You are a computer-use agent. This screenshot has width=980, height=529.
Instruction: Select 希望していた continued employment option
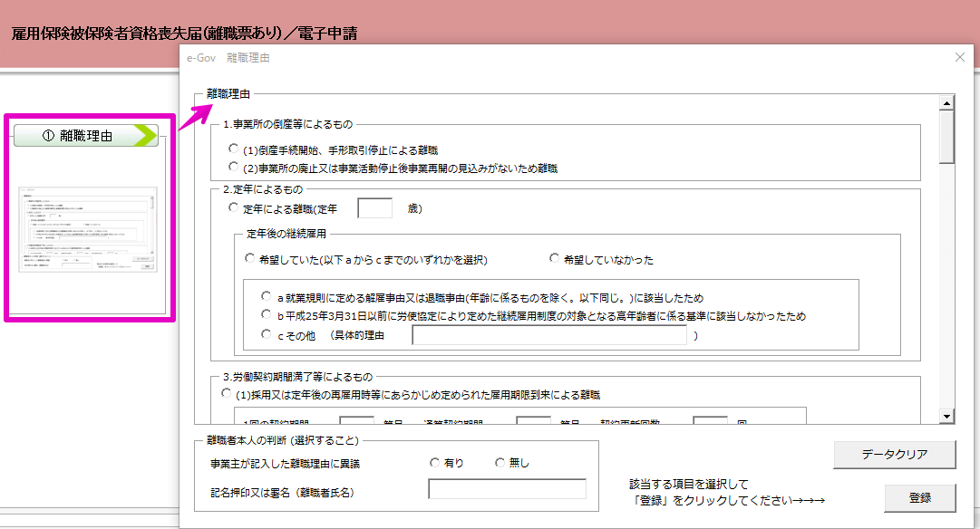250,260
